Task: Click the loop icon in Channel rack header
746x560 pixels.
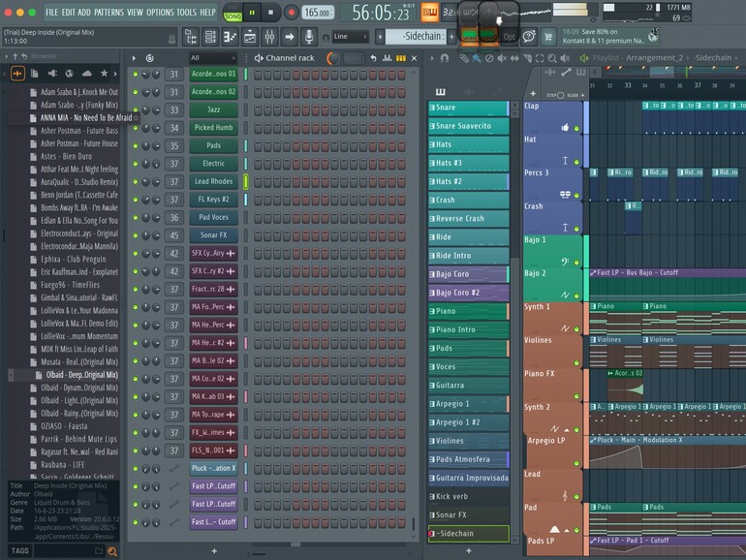Action: tap(149, 58)
